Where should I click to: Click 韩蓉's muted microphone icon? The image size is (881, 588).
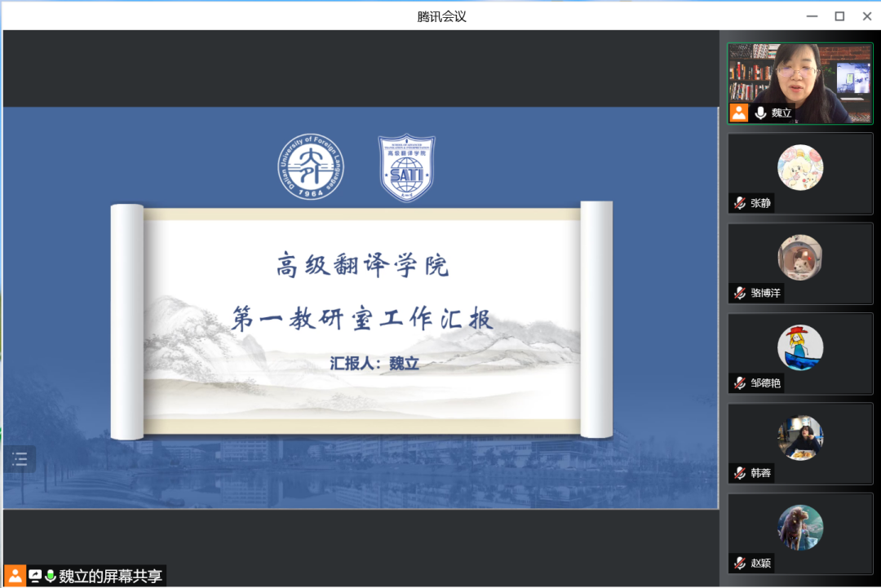(739, 473)
